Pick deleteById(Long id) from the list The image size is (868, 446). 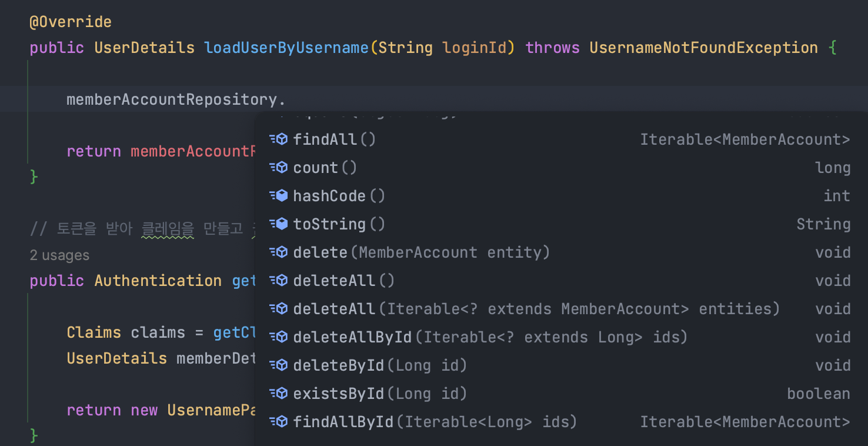[353, 365]
